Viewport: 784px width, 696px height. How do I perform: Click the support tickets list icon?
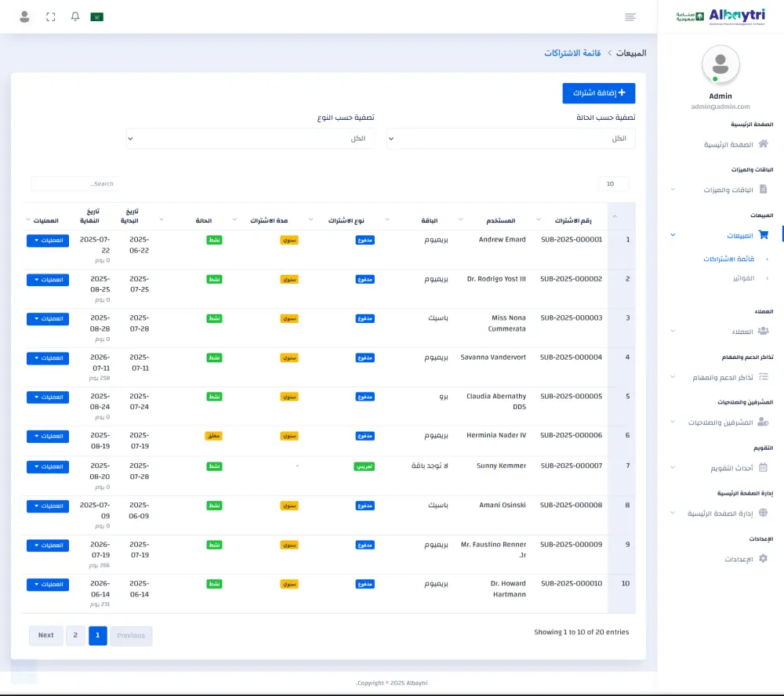pos(763,376)
